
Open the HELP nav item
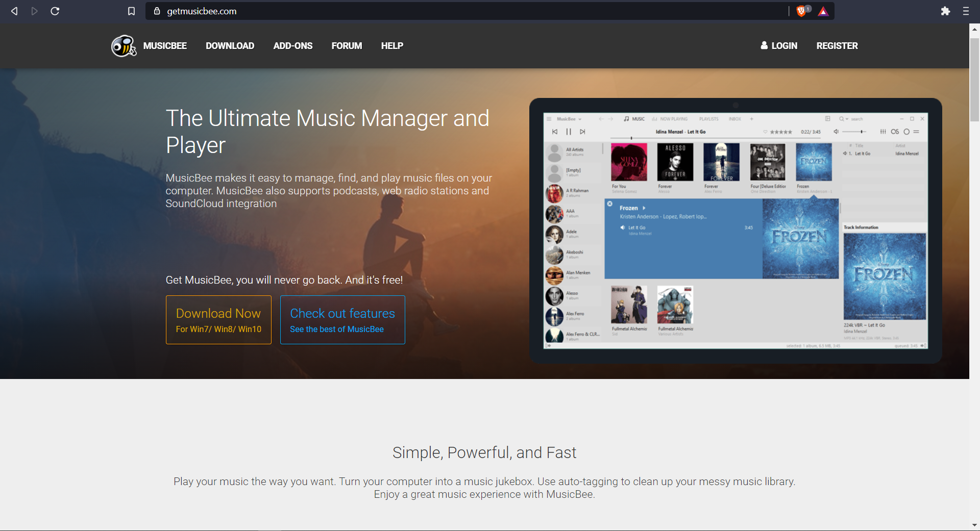(x=392, y=46)
